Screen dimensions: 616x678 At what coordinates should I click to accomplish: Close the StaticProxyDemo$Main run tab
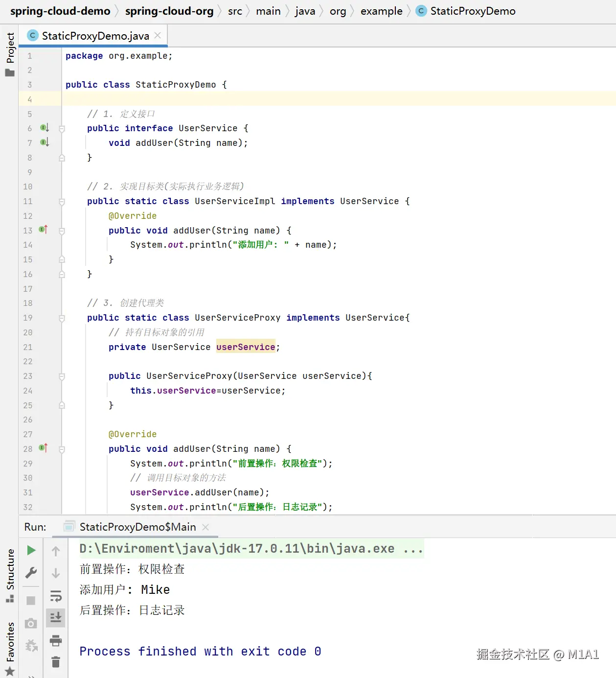(205, 527)
